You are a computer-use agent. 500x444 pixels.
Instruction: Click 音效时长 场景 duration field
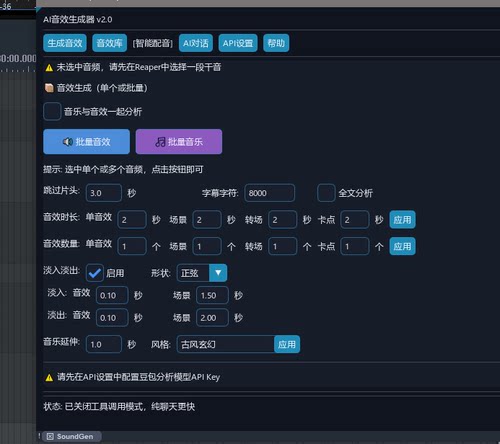207,219
